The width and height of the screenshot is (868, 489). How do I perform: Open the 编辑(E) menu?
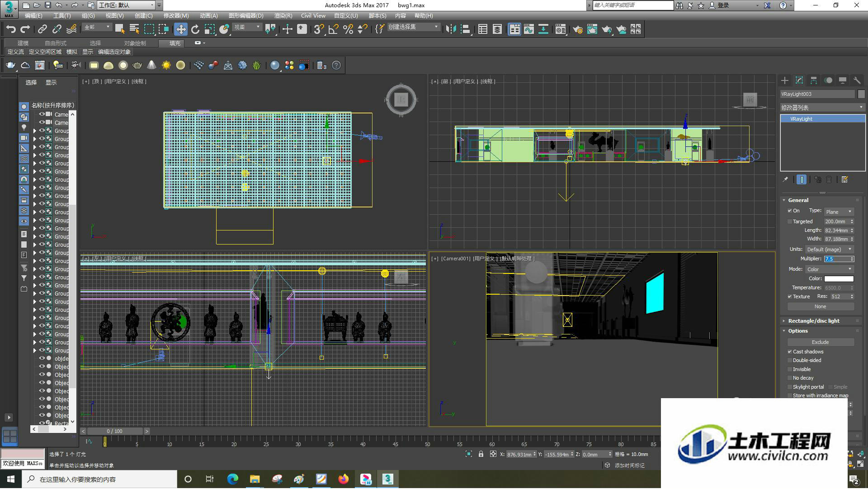(x=33, y=16)
